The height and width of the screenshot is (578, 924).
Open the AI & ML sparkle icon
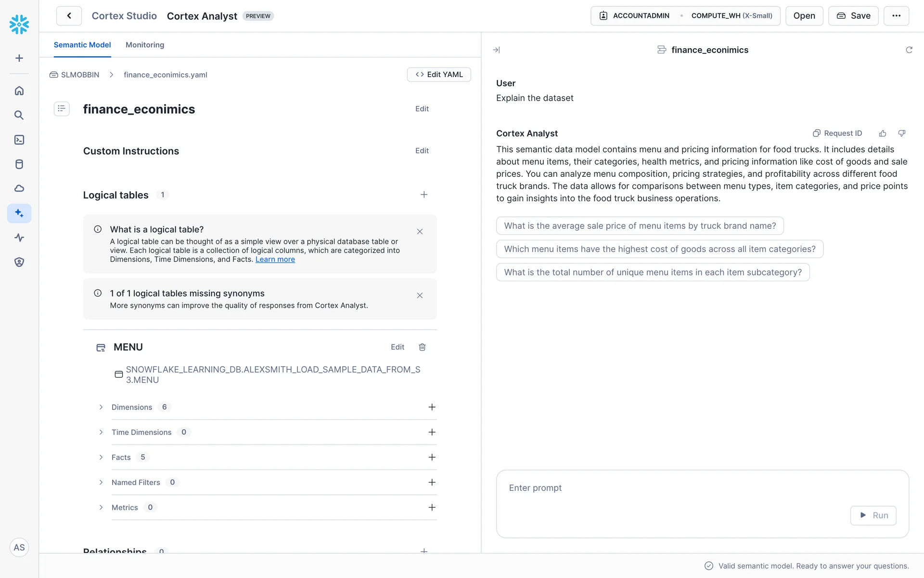click(x=19, y=213)
